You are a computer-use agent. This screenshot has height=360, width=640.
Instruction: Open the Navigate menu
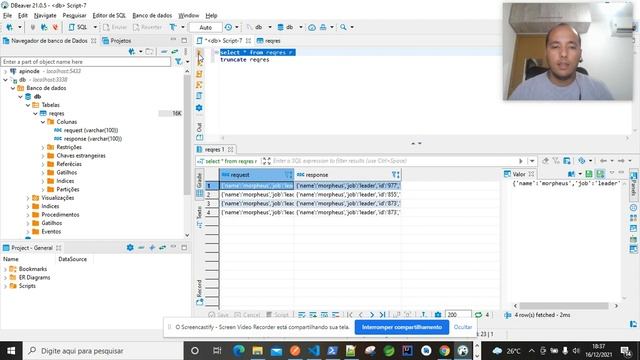coord(45,16)
